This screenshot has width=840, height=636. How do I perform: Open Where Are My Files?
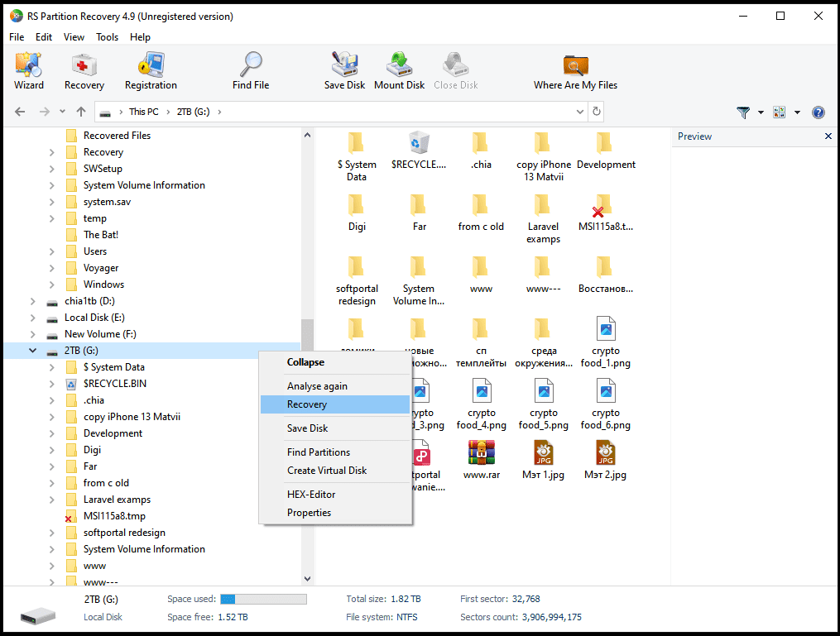click(x=575, y=71)
